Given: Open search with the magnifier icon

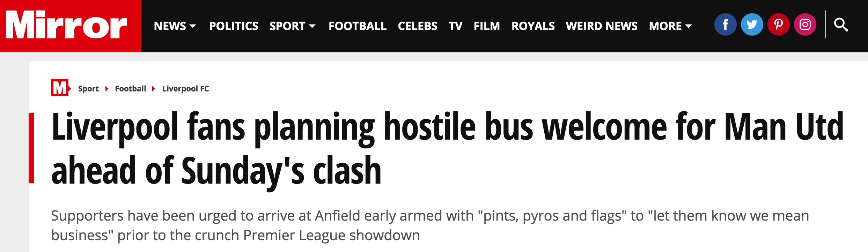Looking at the screenshot, I should click(x=841, y=25).
